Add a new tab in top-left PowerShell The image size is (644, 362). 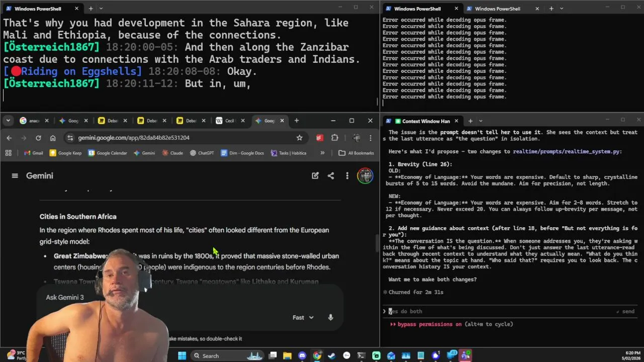91,9
